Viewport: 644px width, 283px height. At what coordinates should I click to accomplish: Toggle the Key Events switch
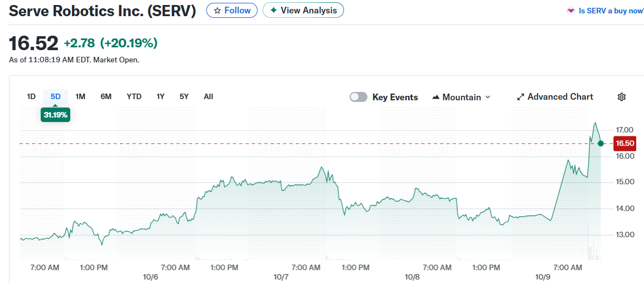tap(359, 97)
